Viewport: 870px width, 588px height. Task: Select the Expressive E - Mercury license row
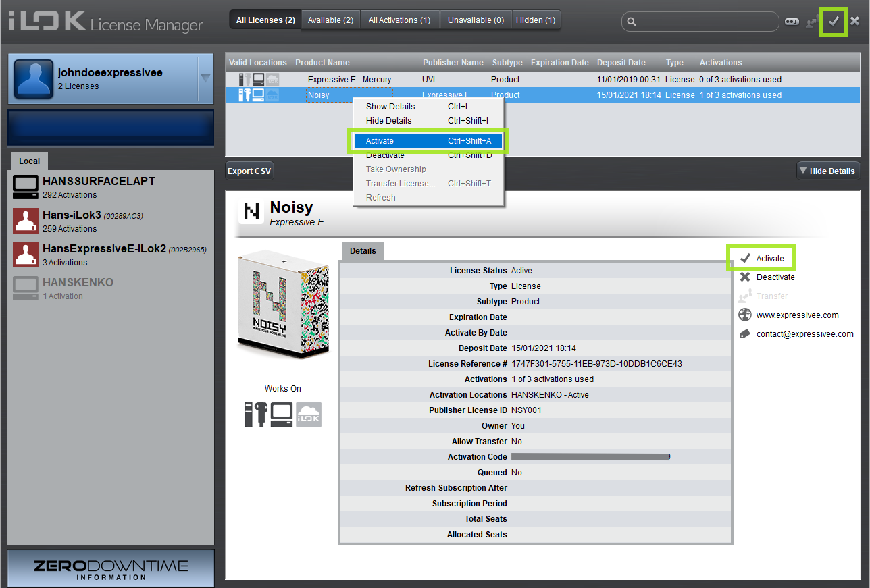(542, 79)
